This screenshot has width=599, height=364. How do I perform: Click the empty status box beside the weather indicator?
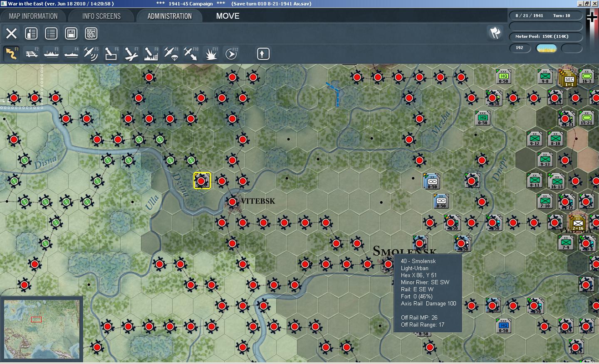[x=572, y=48]
